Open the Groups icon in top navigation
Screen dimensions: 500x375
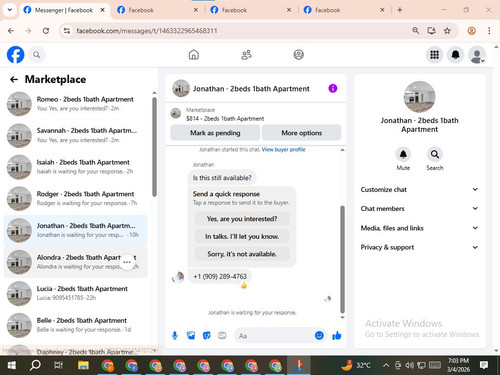coord(298,55)
